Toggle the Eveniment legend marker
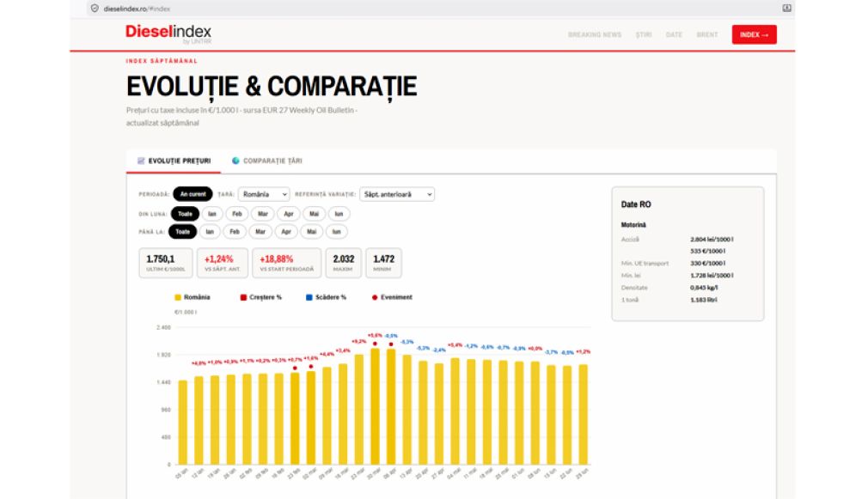This screenshot has height=499, width=868. (375, 298)
